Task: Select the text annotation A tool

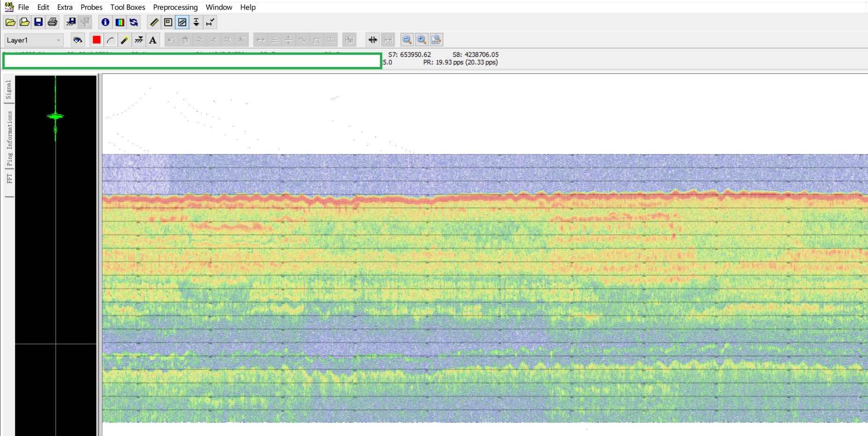Action: coord(153,40)
